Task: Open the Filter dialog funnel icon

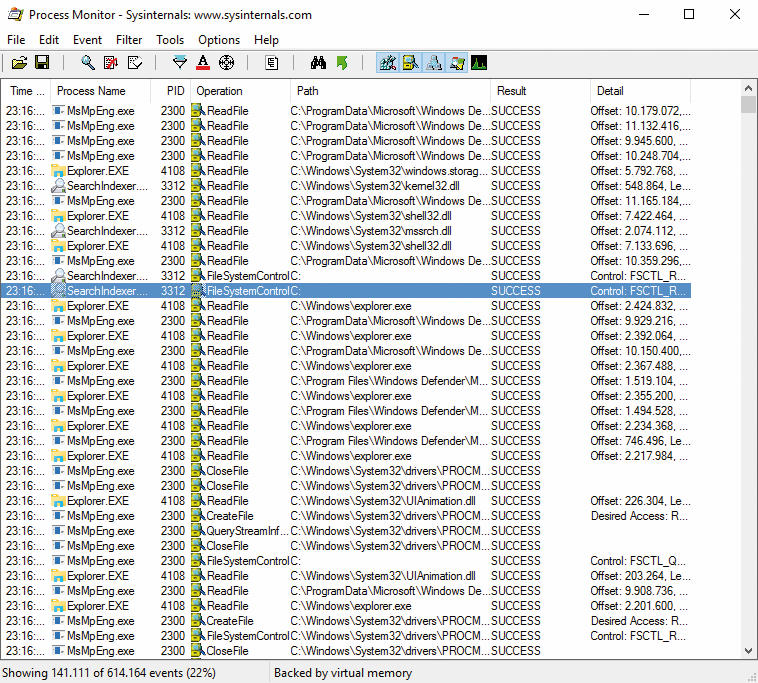Action: click(180, 63)
